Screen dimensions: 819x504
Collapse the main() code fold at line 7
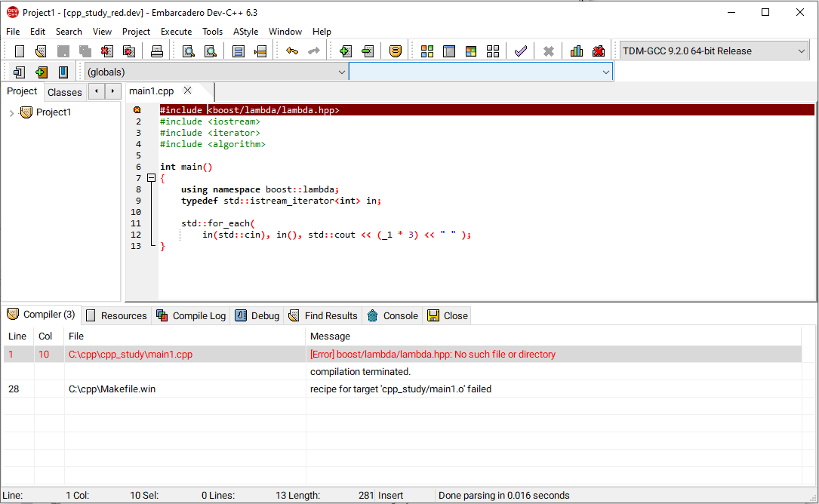tap(152, 178)
